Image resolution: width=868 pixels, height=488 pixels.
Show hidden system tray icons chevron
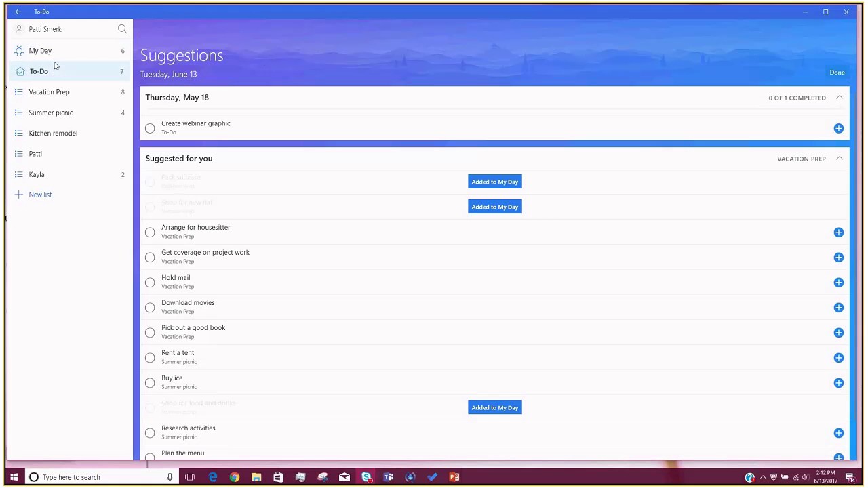click(x=762, y=477)
